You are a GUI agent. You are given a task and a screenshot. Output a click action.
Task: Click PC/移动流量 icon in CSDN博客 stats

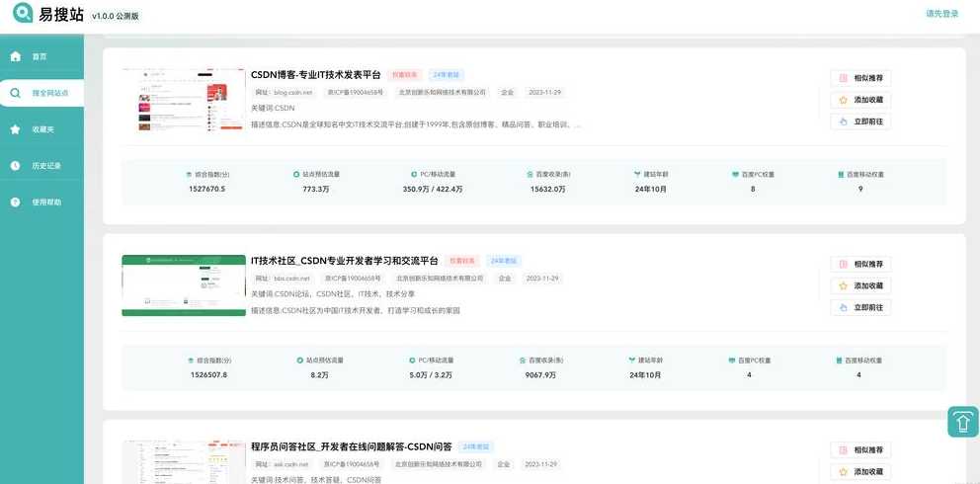click(413, 174)
